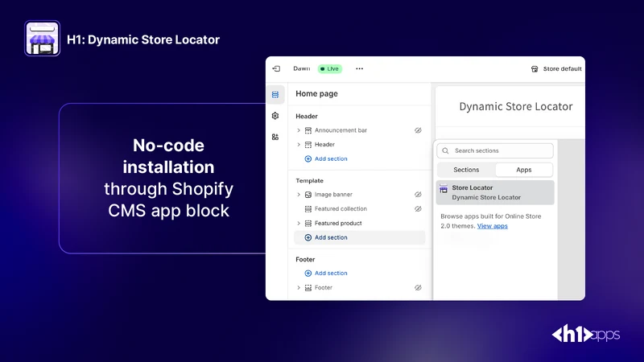Click the Announcement bar section icon

[308, 130]
